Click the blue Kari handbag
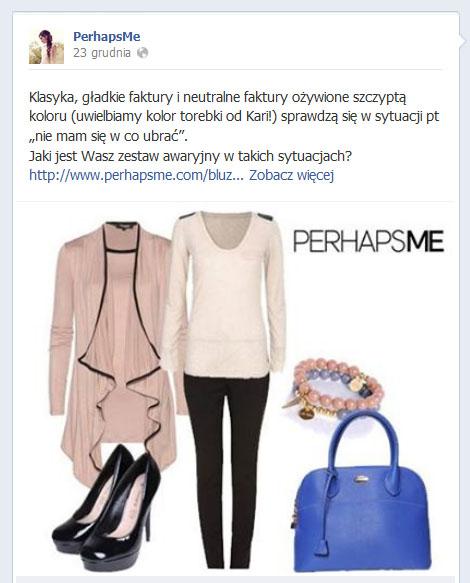This screenshot has width=470, height=583. [361, 495]
